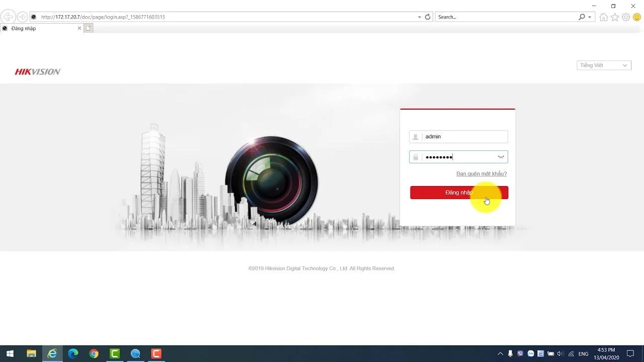
Task: Switch ENG input language indicator
Action: [x=584, y=354]
